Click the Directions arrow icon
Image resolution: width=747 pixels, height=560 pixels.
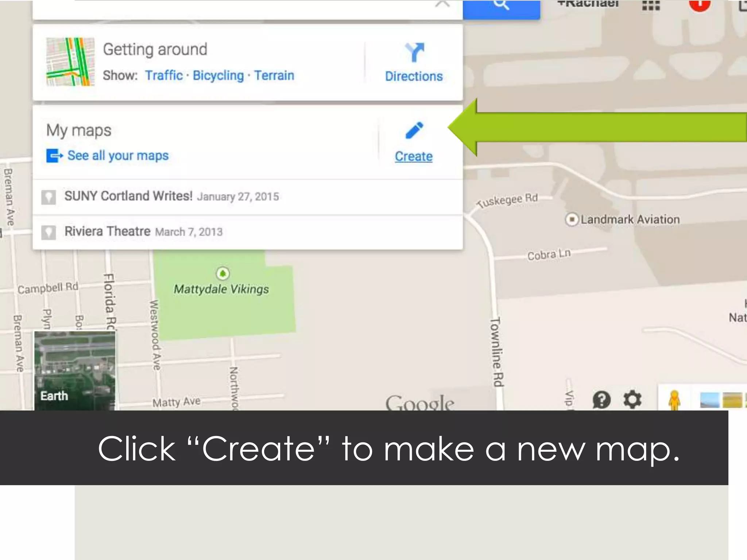(x=415, y=52)
